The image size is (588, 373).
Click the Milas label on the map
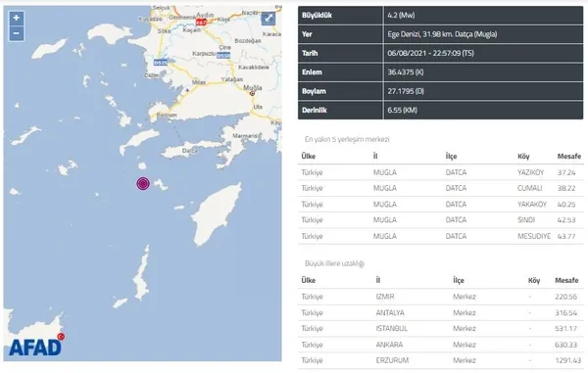tap(198, 82)
